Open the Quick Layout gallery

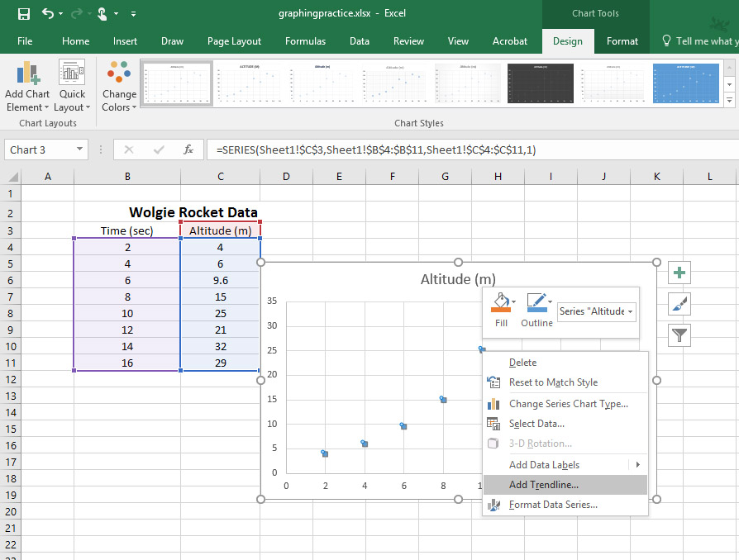72,87
